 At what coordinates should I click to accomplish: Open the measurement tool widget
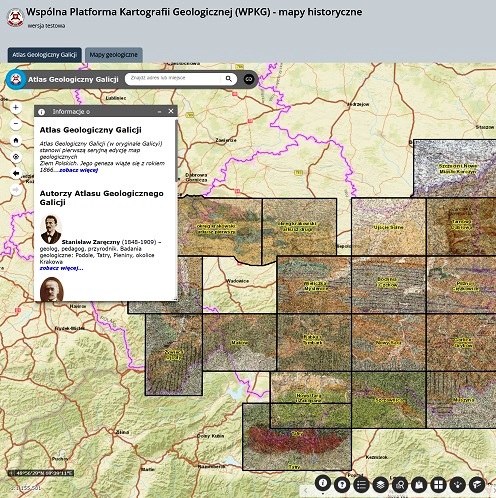[477, 484]
